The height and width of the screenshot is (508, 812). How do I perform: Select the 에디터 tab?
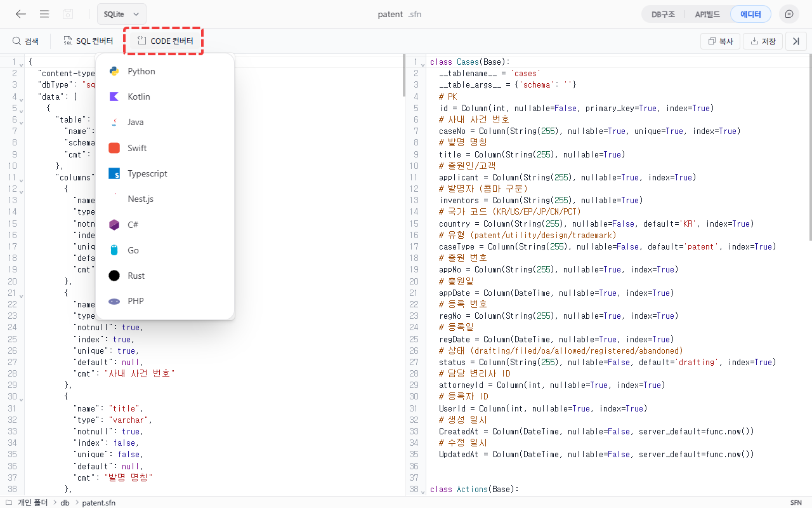coord(750,14)
